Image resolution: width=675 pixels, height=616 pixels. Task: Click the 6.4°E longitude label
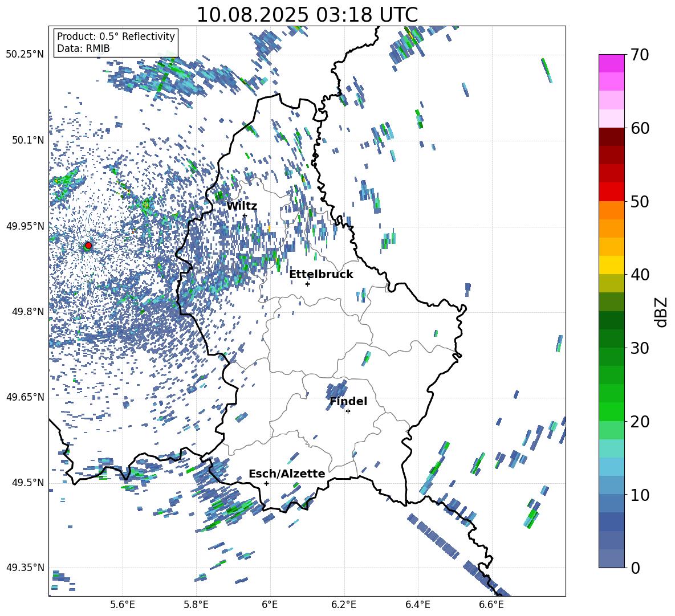click(417, 605)
